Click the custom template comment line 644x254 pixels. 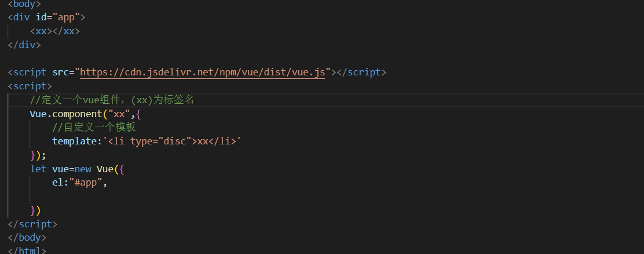[94, 128]
